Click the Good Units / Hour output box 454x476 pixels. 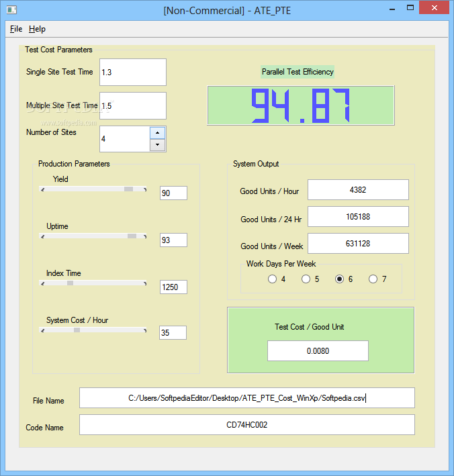click(358, 190)
